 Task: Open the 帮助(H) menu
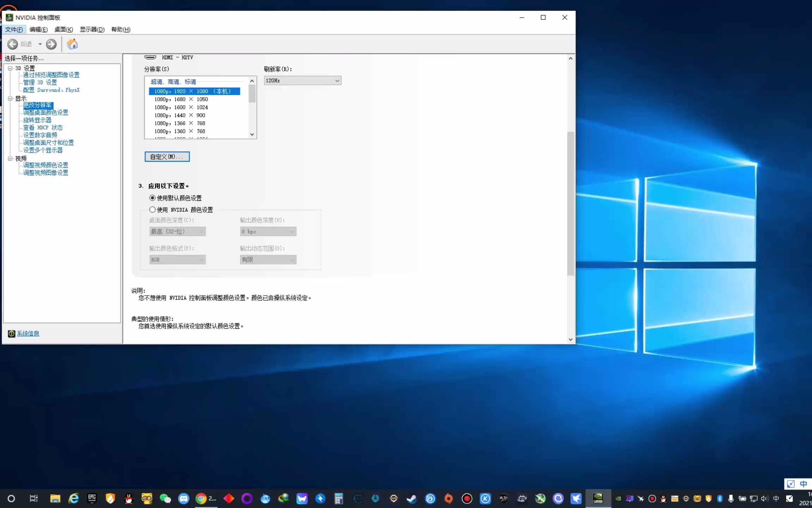coord(121,29)
